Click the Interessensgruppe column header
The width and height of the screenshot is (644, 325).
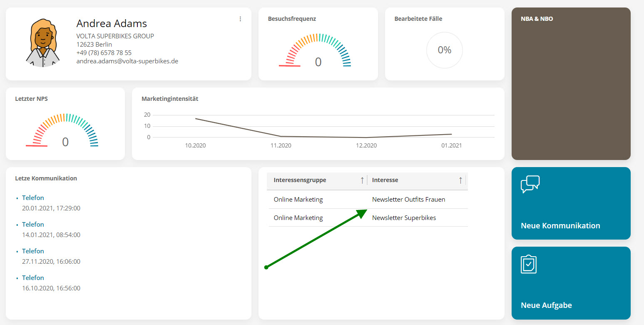[317, 180]
